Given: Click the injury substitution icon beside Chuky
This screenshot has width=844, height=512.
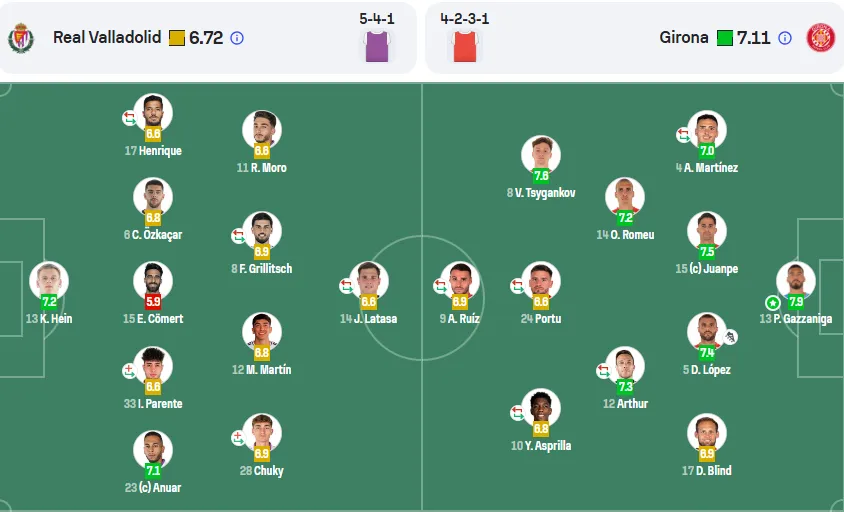Looking at the screenshot, I should pos(238,438).
